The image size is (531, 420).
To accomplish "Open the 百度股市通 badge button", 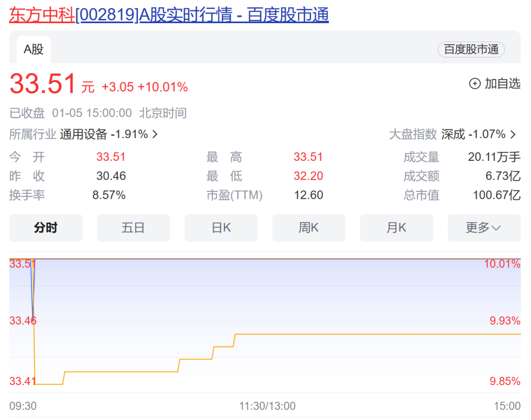I will [471, 50].
